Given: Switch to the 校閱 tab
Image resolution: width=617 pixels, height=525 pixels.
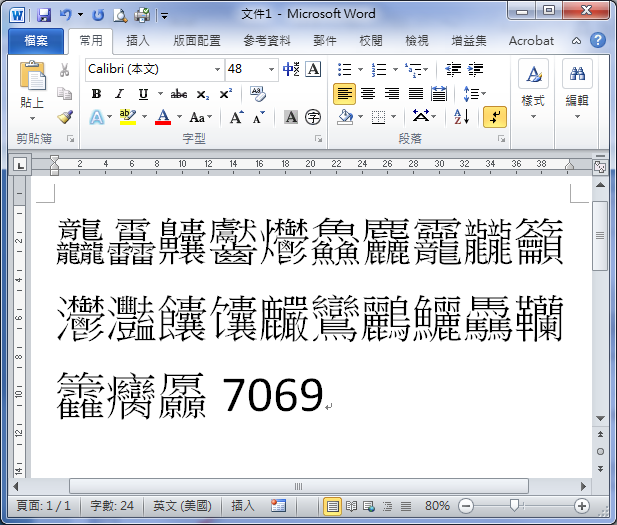Looking at the screenshot, I should [371, 41].
